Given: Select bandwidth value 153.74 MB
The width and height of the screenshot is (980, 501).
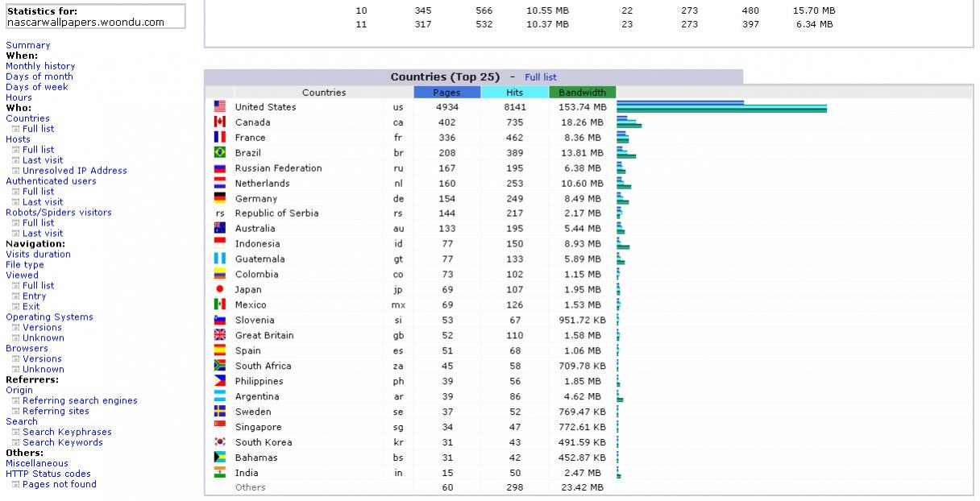Looking at the screenshot, I should (583, 107).
